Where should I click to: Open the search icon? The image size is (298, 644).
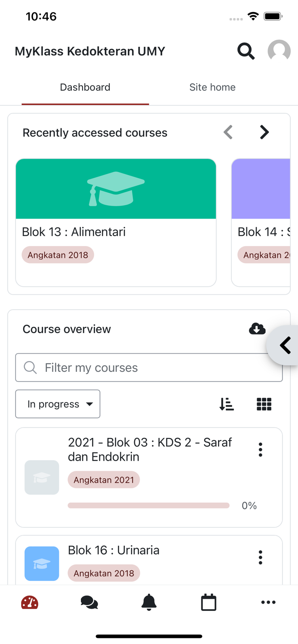246,51
